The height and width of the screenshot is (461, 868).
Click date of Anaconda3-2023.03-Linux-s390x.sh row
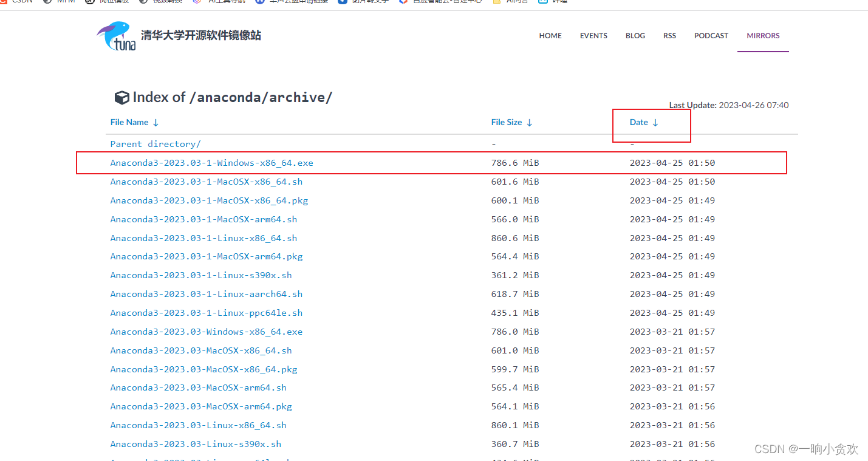pos(672,444)
